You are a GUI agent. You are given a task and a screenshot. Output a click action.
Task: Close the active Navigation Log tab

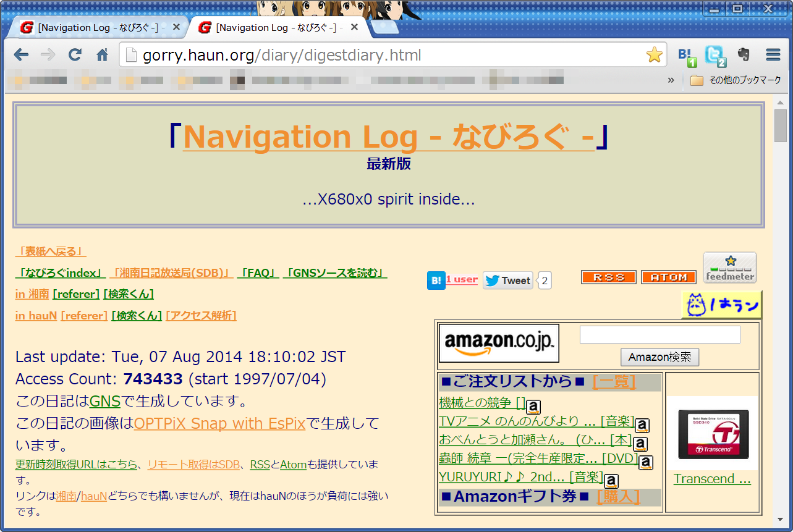click(x=355, y=28)
